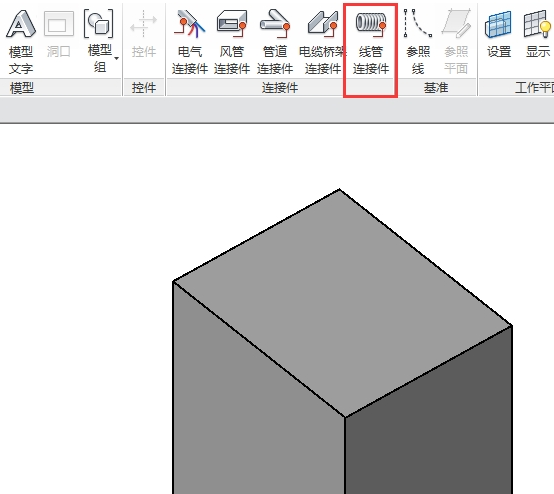This screenshot has width=554, height=494.
Task: Select the top face of the box
Action: point(342,303)
